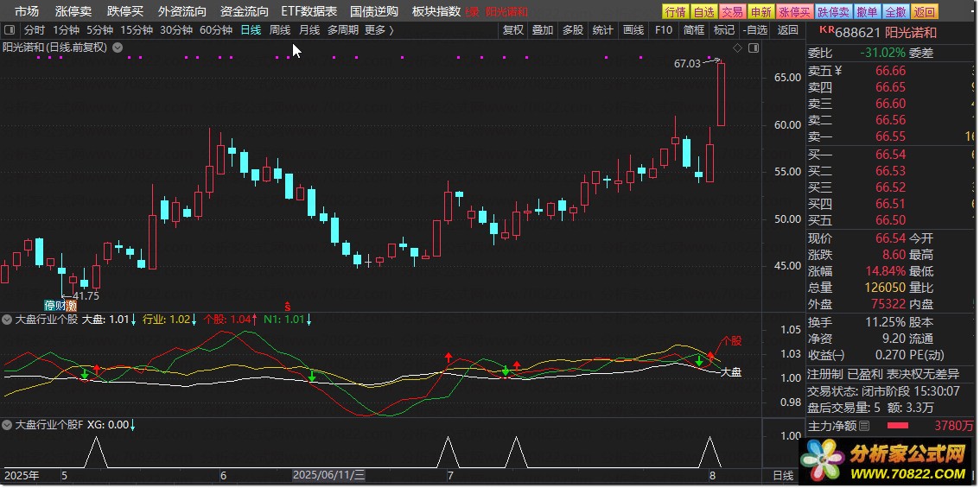Open the 资金流向 menu
This screenshot has height=488, width=980.
pyautogui.click(x=245, y=11)
